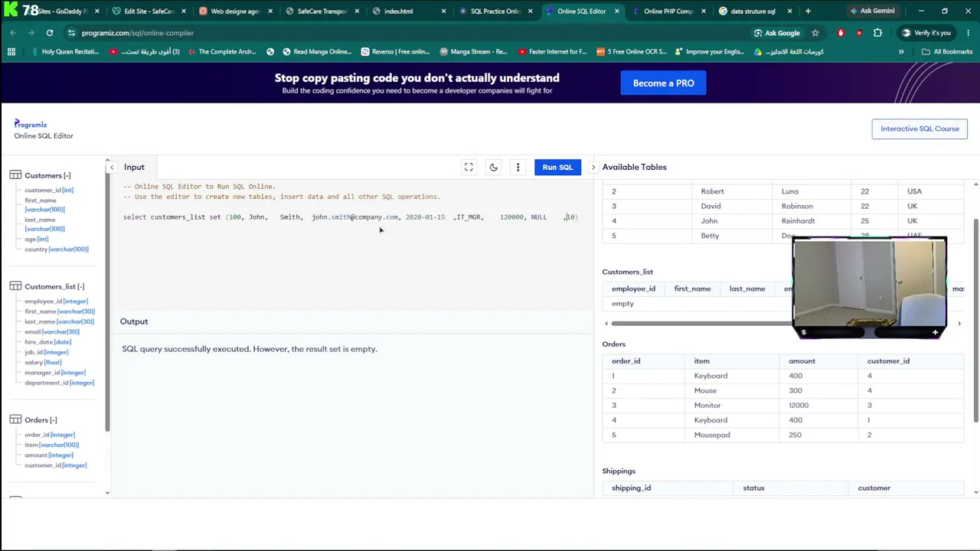This screenshot has width=980, height=551.
Task: Open 5 Free Online OCR bookmark
Action: pos(631,51)
